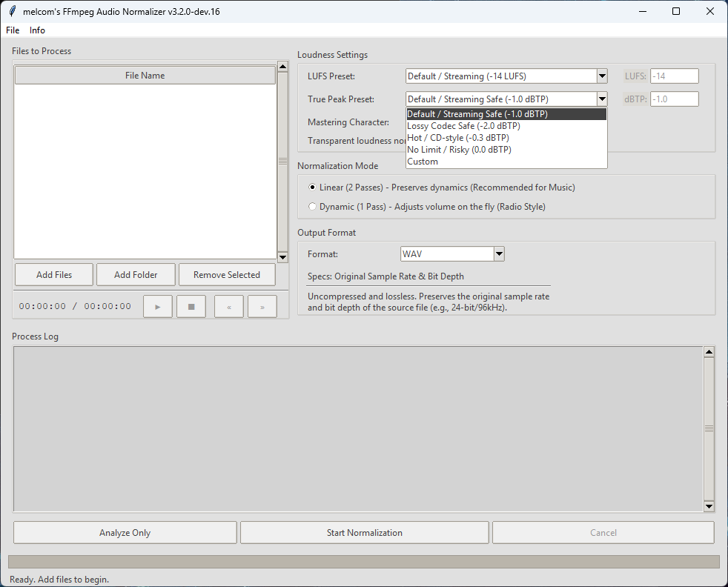Click the bottom progress bar
728x587 pixels.
point(364,562)
